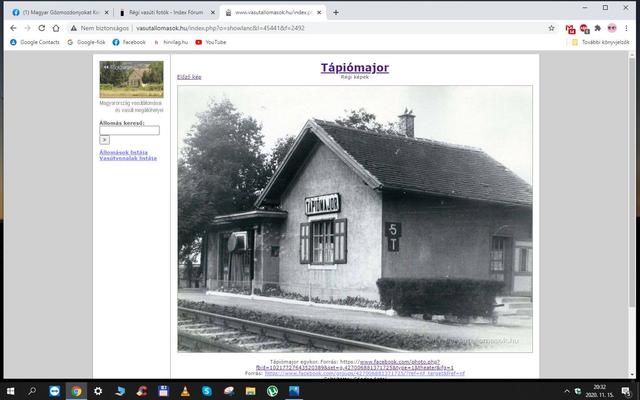The width and height of the screenshot is (640, 400).
Task: Open a new browser tab
Action: coord(336,13)
